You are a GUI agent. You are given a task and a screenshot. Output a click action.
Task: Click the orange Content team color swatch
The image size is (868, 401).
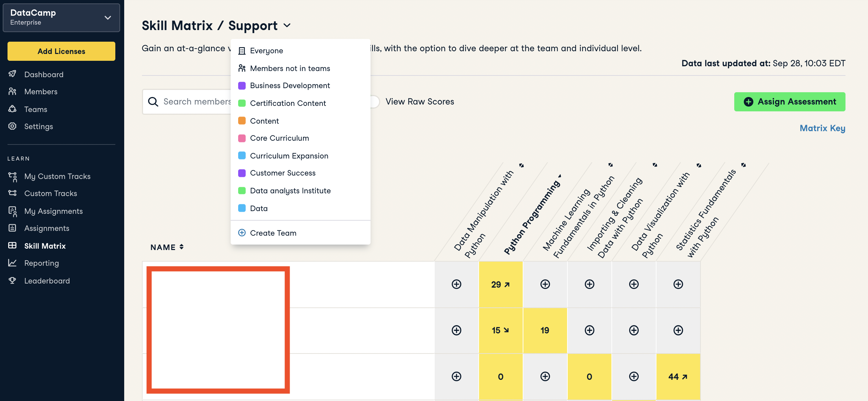[x=242, y=121]
